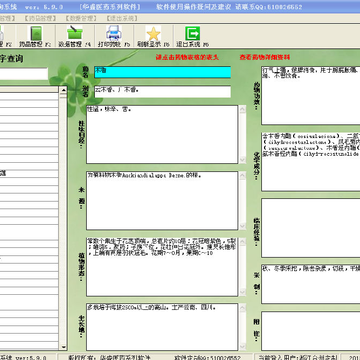Open 药品管理 toolbar icon (green book)

[36, 34]
